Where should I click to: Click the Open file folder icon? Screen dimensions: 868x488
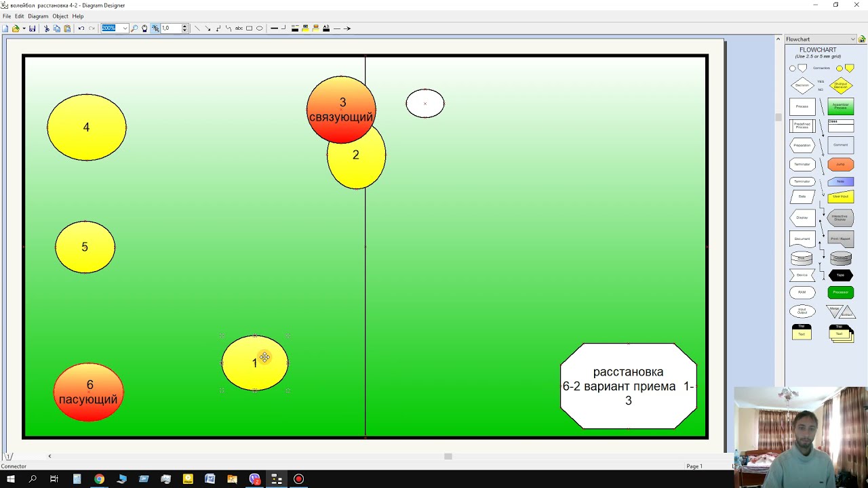tap(15, 28)
